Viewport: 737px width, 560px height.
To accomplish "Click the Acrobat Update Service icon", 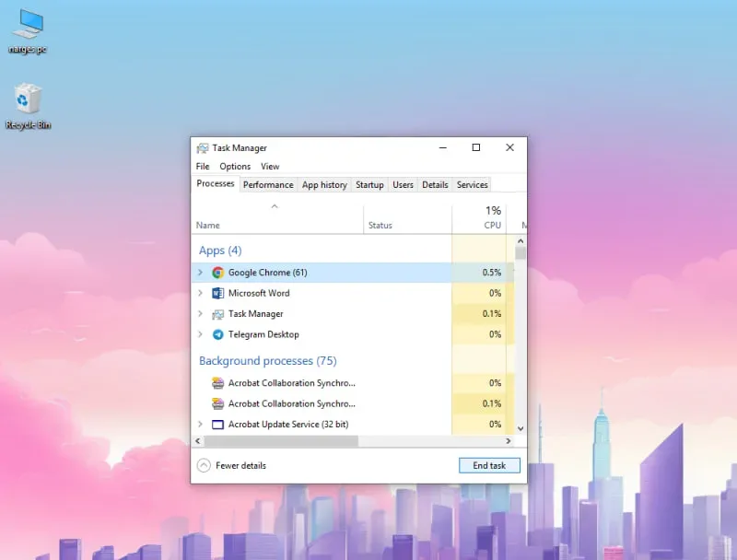I will click(x=217, y=425).
